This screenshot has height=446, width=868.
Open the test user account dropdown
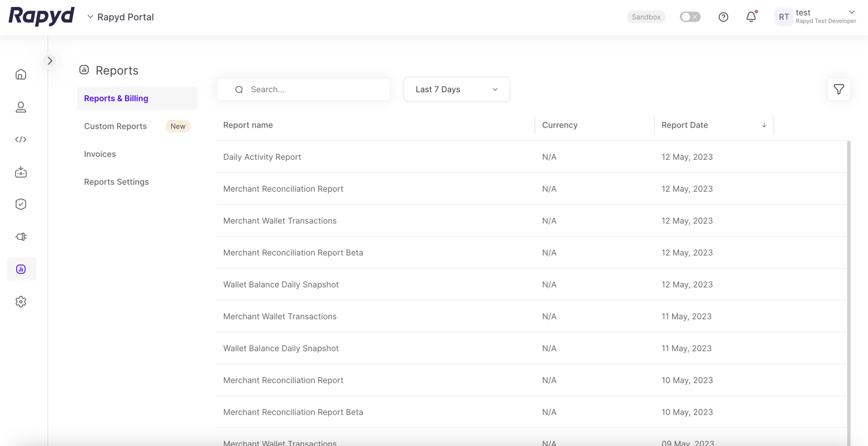tap(851, 13)
